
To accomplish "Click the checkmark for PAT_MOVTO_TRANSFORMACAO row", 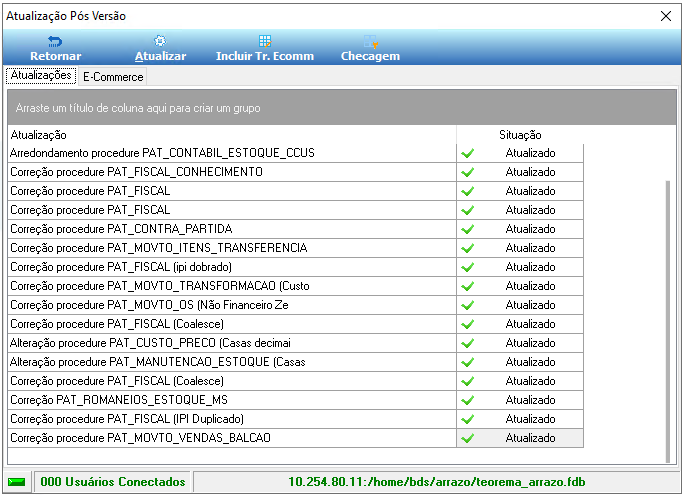I will (x=468, y=286).
